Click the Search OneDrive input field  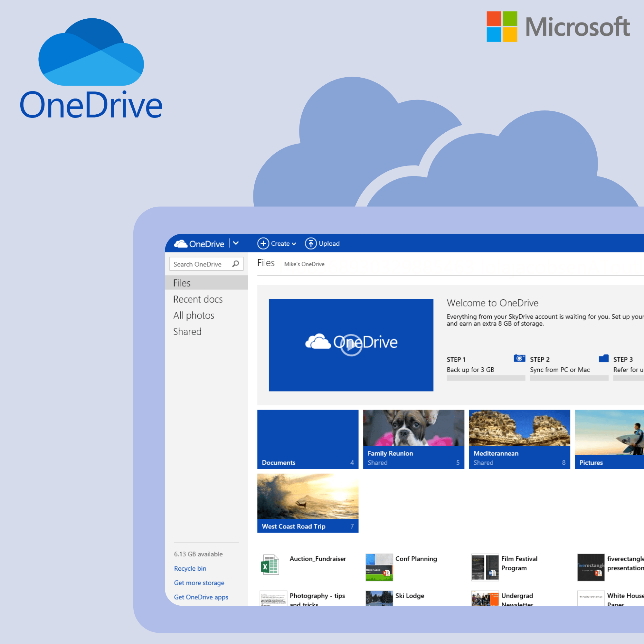(200, 264)
